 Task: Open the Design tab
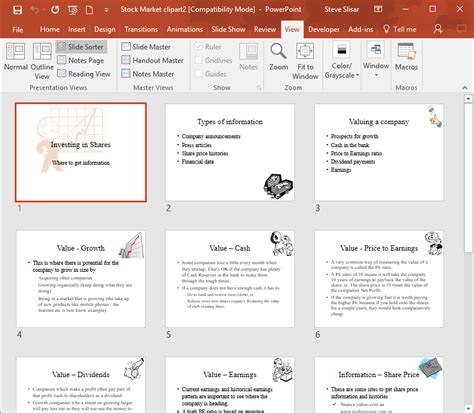click(x=105, y=30)
